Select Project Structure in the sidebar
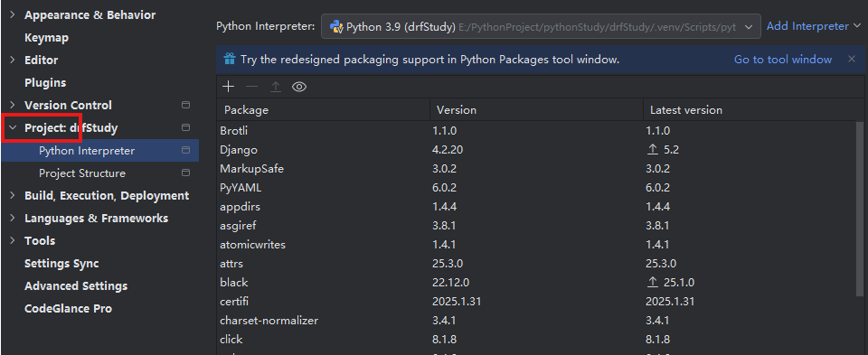Screen dimensions: 868x355 click(x=82, y=173)
